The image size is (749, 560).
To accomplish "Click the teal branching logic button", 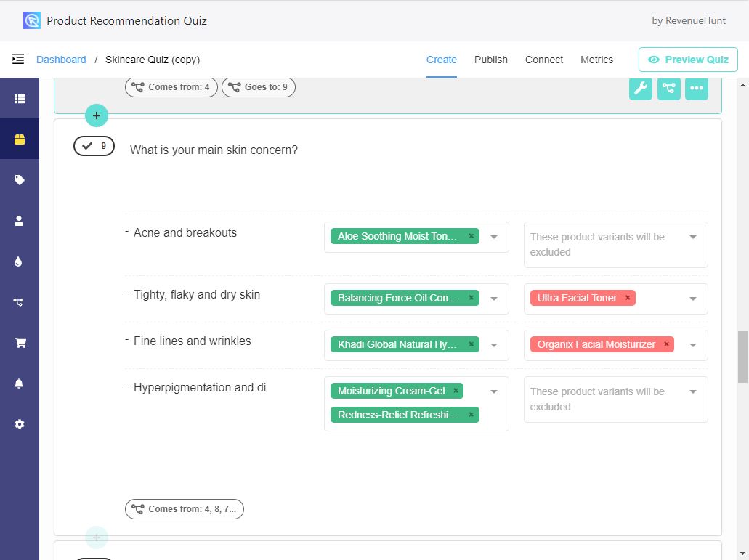I will coord(669,88).
